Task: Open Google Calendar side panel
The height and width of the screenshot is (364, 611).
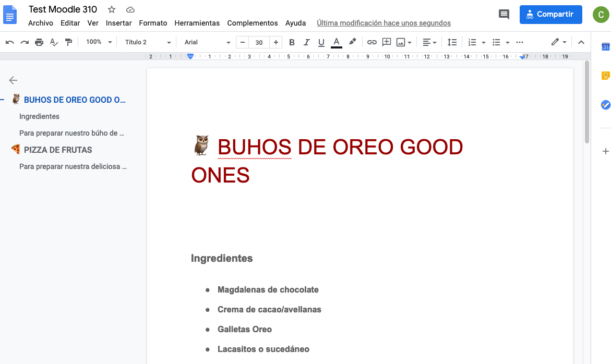Action: [605, 47]
